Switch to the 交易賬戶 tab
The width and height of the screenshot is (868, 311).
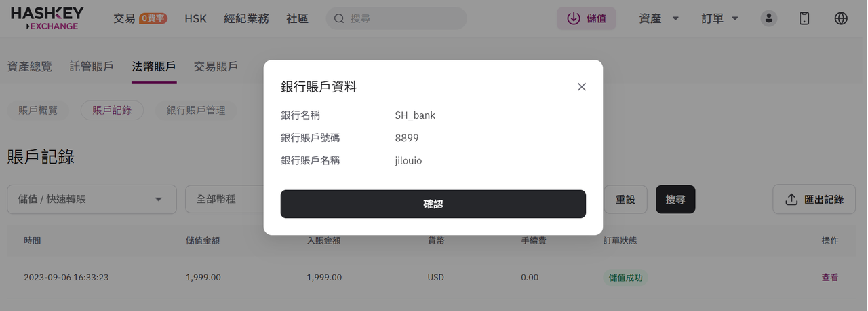coord(216,67)
